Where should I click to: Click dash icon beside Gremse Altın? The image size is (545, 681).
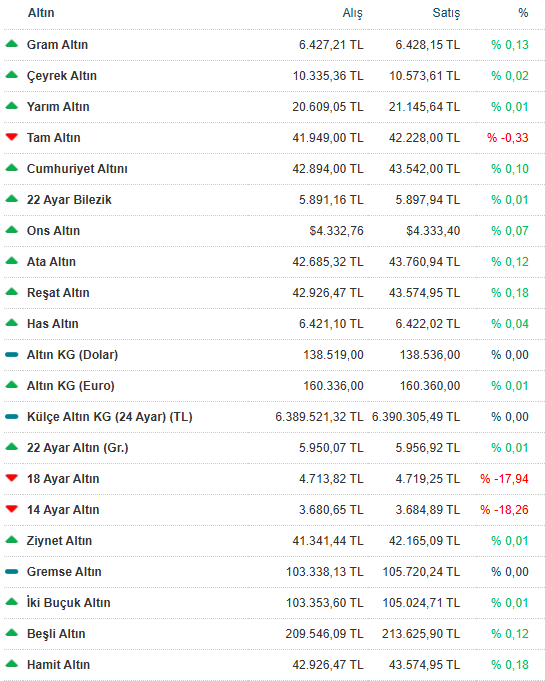click(x=12, y=571)
